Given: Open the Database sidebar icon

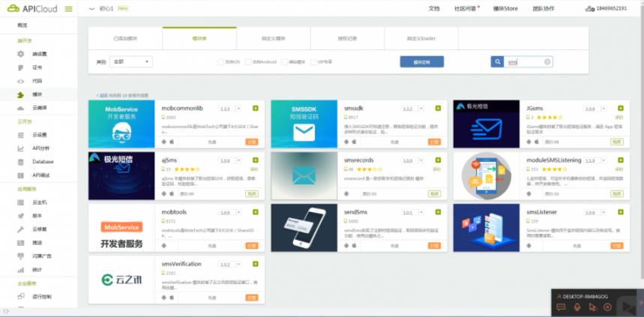Looking at the screenshot, I should coord(21,162).
